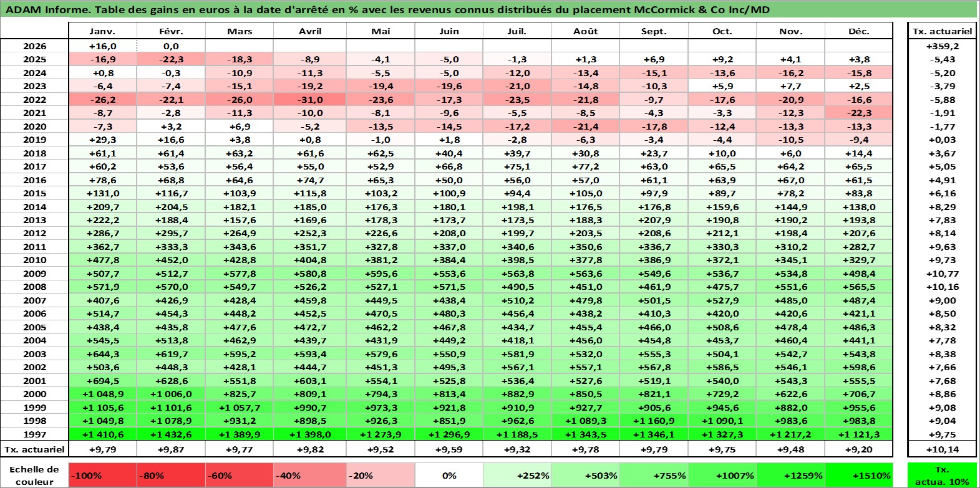Screen dimensions: 980x488
Task: Select the 'Déc.' column header
Action: click(858, 31)
